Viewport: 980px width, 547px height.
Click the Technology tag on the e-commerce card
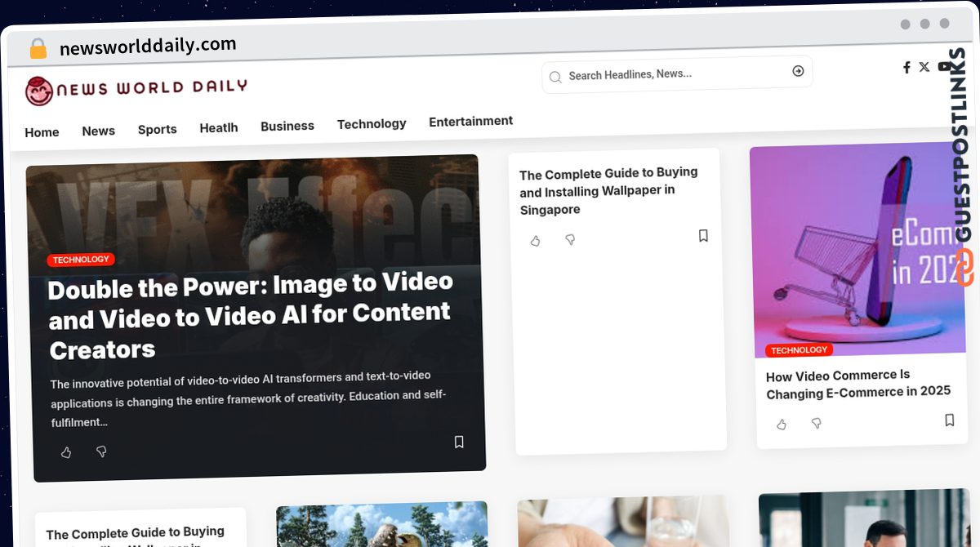click(800, 350)
